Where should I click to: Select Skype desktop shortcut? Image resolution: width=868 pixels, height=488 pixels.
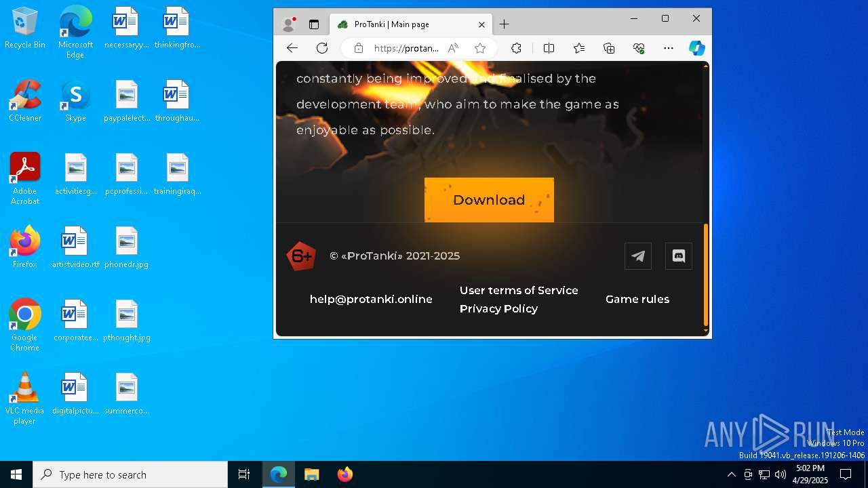(75, 101)
